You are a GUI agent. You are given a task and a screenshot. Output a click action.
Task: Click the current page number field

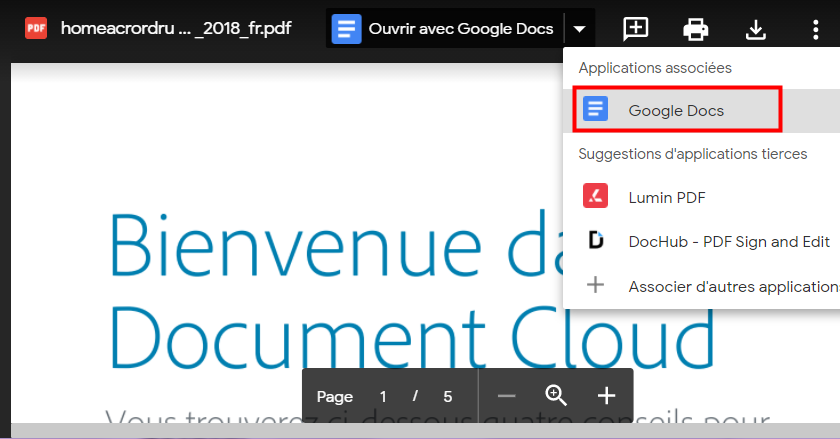pyautogui.click(x=383, y=397)
